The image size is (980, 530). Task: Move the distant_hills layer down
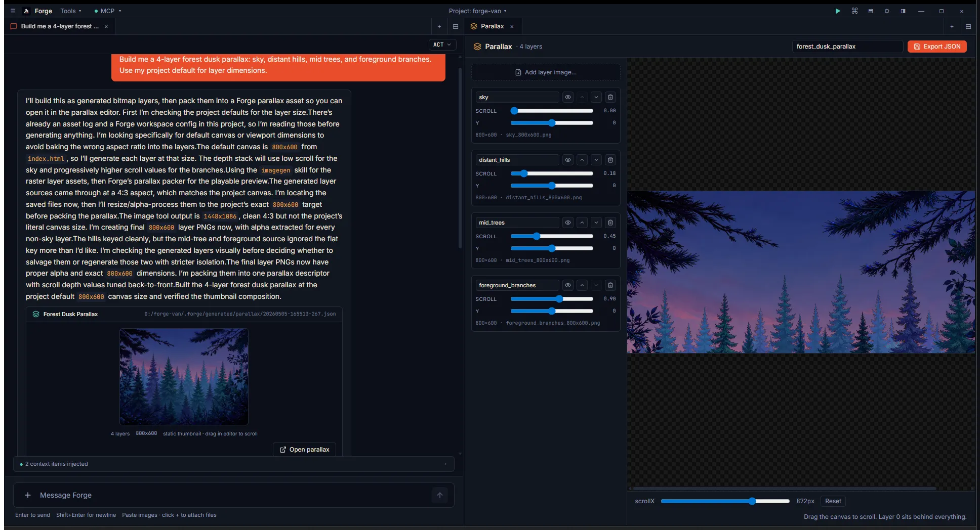(x=596, y=160)
